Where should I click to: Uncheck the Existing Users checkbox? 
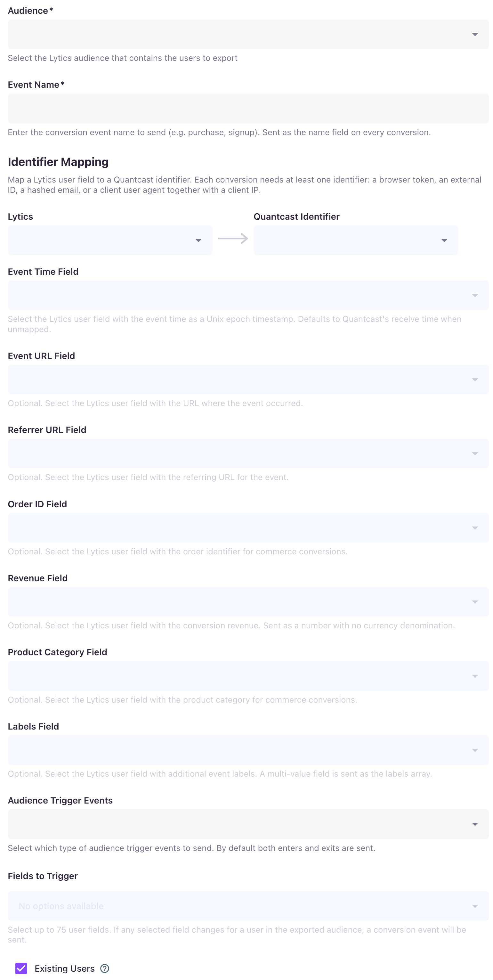21,968
